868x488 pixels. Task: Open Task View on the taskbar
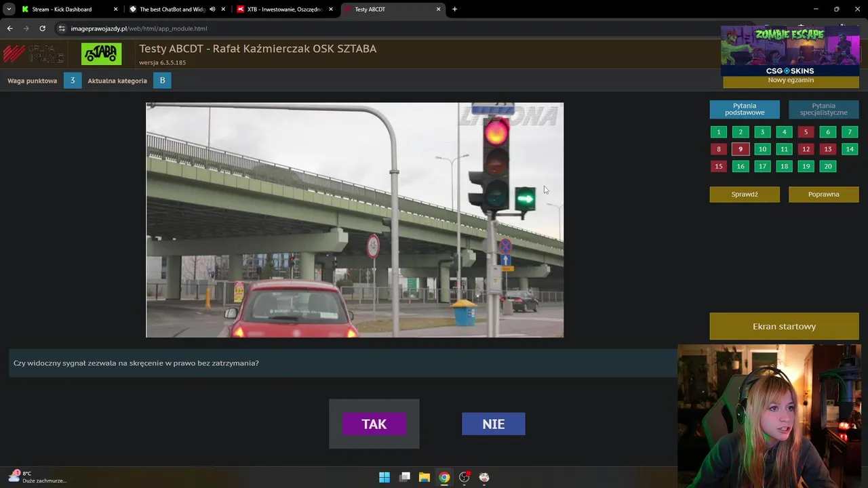[x=405, y=477]
